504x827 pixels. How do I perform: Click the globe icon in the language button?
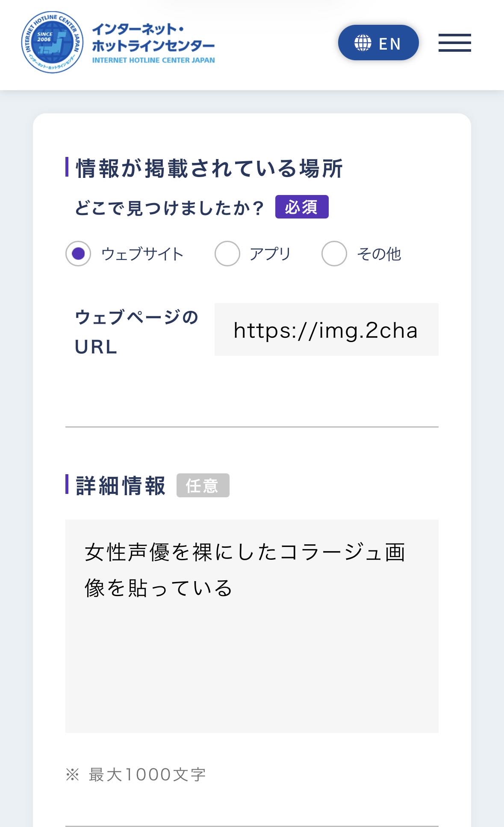click(363, 43)
